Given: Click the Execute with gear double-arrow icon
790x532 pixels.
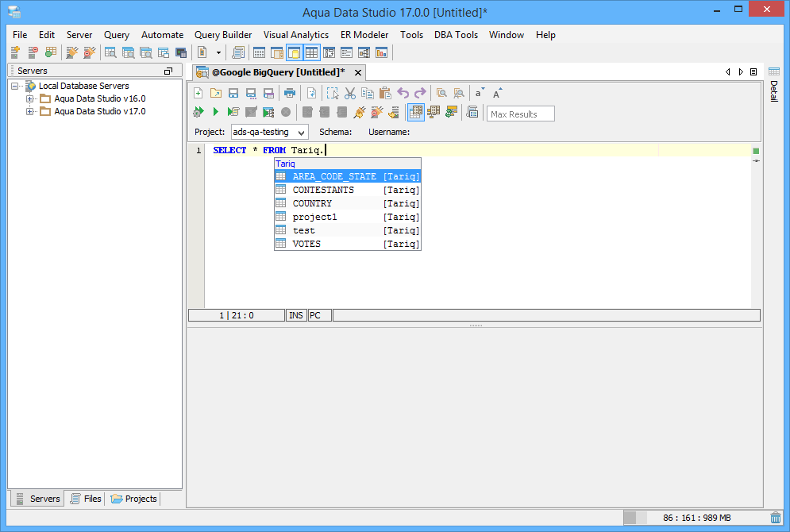Looking at the screenshot, I should coord(198,112).
